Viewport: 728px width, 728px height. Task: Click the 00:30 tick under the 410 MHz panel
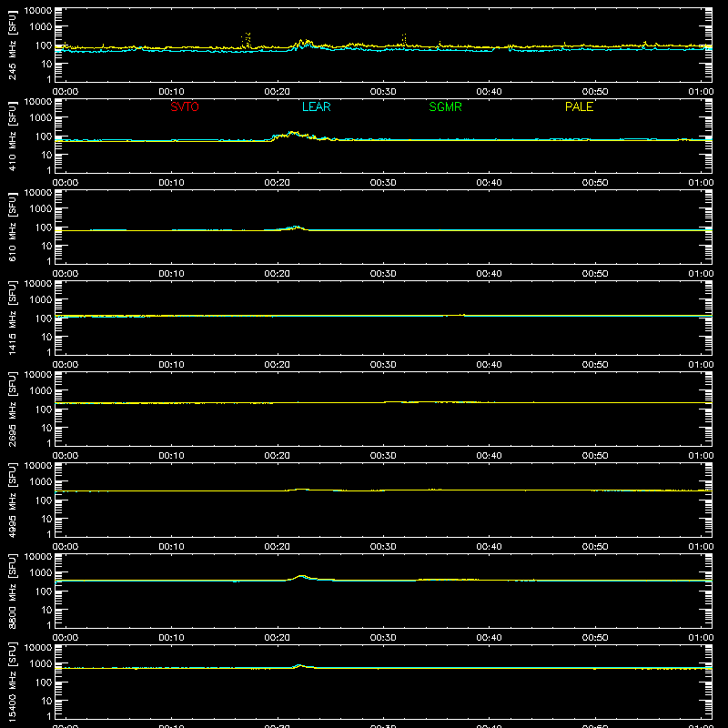point(383,183)
